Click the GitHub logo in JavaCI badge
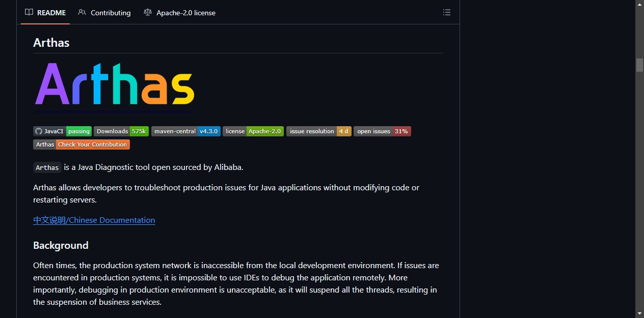This screenshot has height=318, width=644. (x=38, y=131)
